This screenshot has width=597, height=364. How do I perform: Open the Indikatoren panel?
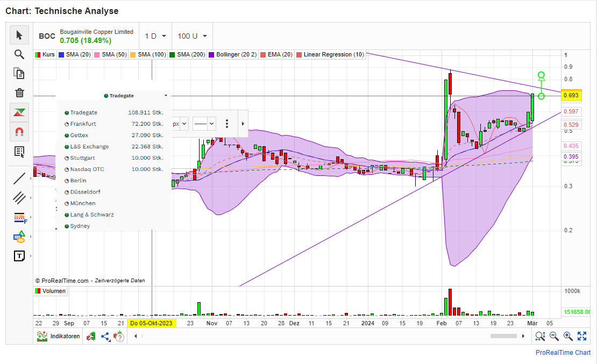click(58, 336)
